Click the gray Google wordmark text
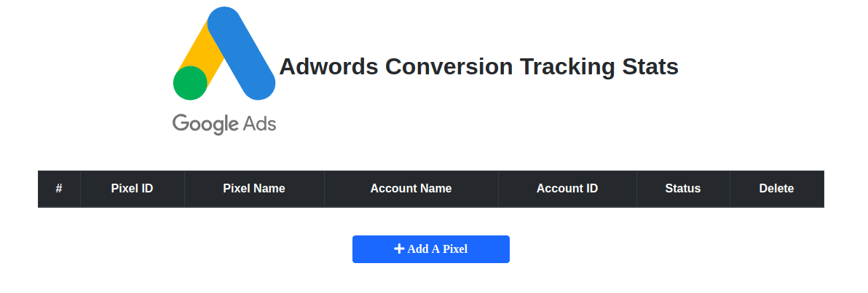This screenshot has height=293, width=868. [205, 124]
